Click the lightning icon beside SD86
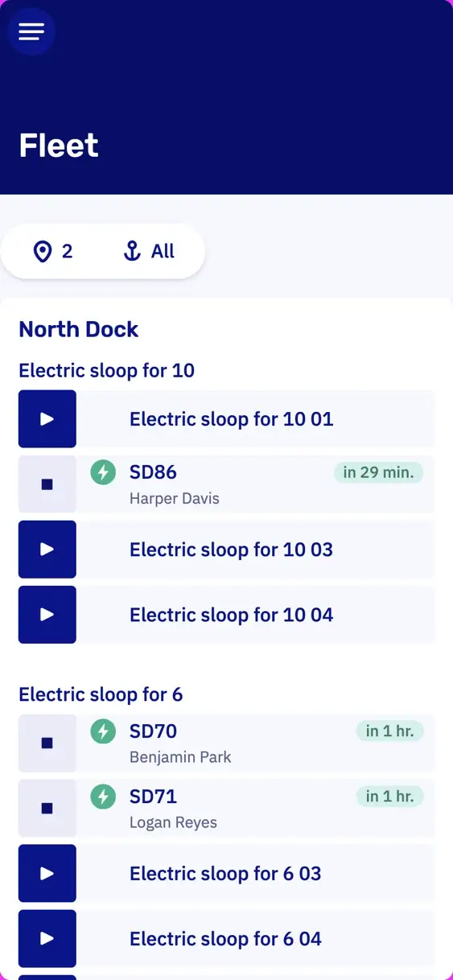 pos(103,472)
